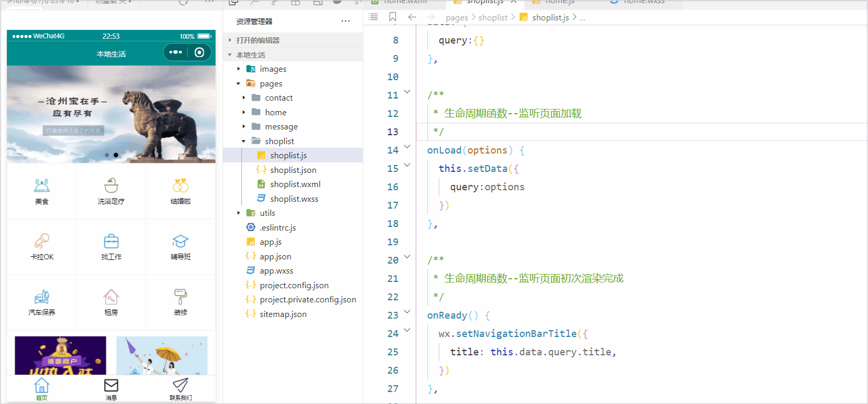Tap the 美食 food category icon
The height and width of the screenshot is (404, 868).
(42, 185)
